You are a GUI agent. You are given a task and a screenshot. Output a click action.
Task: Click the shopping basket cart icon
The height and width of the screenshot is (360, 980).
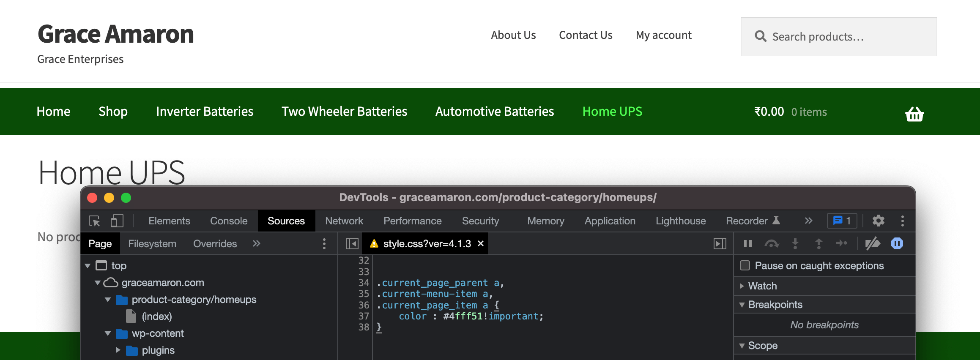[914, 114]
